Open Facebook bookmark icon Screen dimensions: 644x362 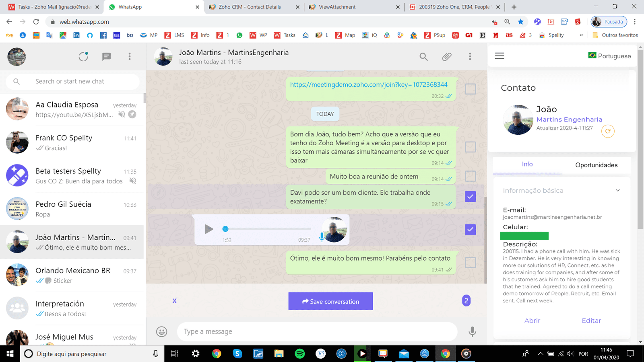coord(103,35)
